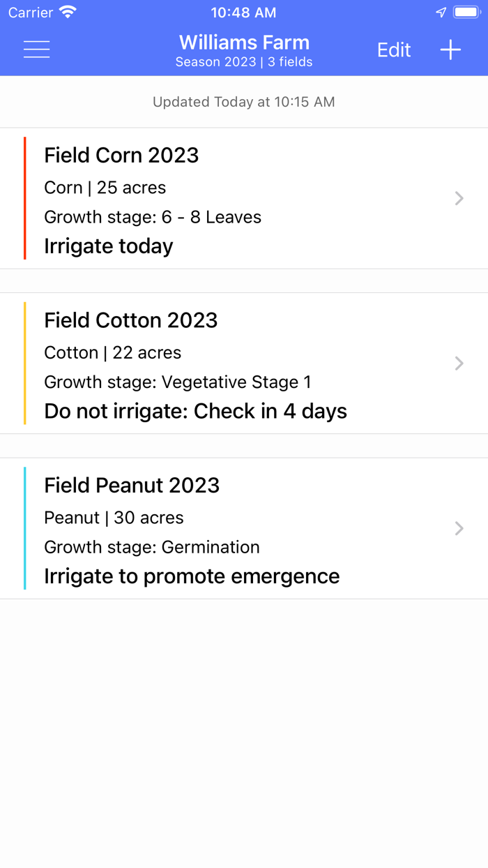Tap the battery indicator in the status bar
Viewport: 488px width, 868px height.
pyautogui.click(x=465, y=11)
